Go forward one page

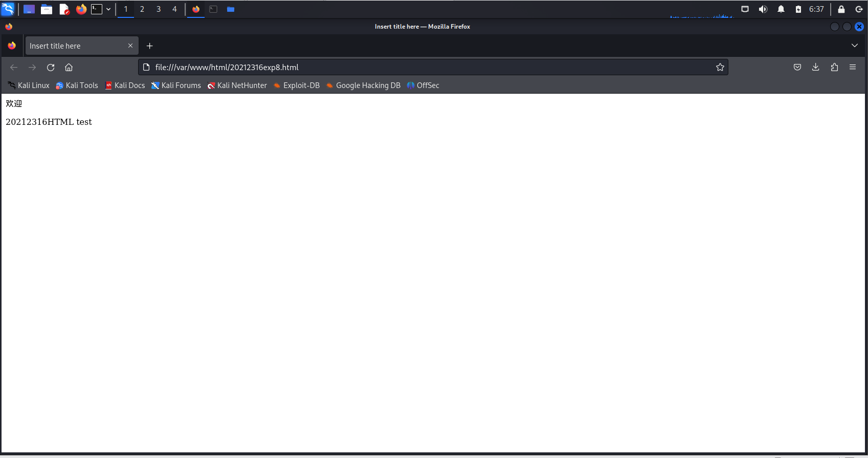tap(32, 67)
